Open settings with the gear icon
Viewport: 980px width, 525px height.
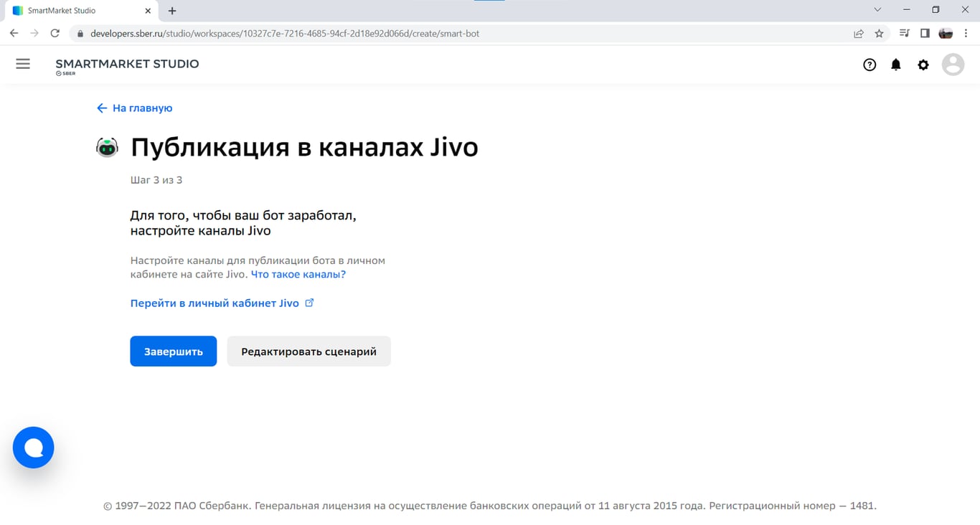923,65
